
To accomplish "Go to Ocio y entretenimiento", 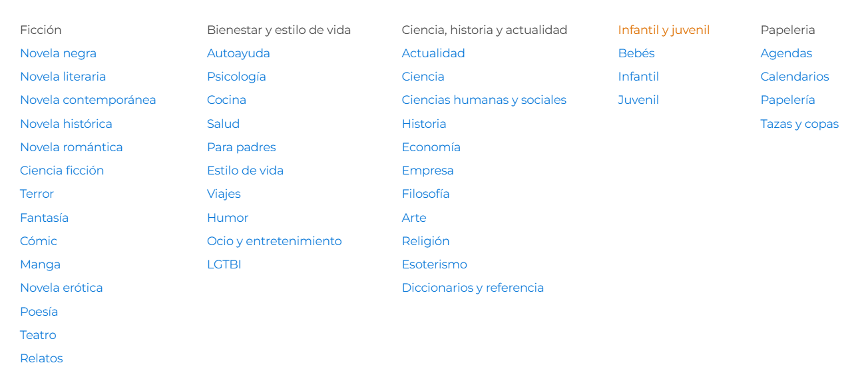I will coord(274,241).
